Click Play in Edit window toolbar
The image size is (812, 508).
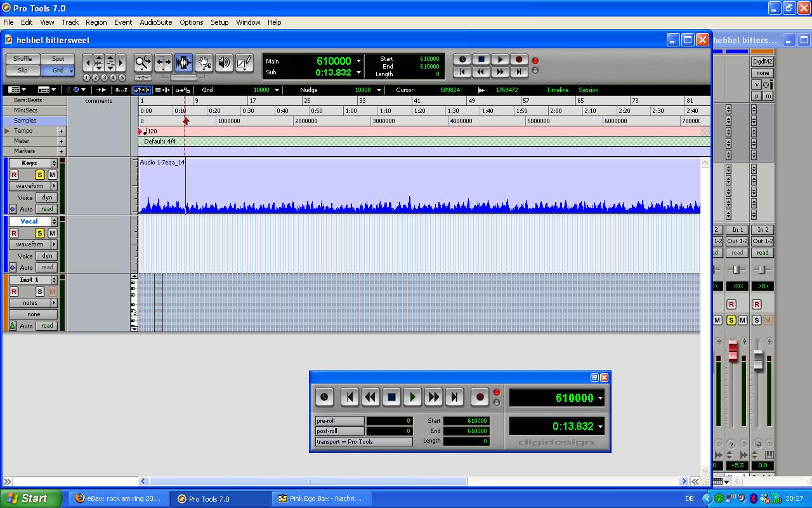pyautogui.click(x=500, y=60)
